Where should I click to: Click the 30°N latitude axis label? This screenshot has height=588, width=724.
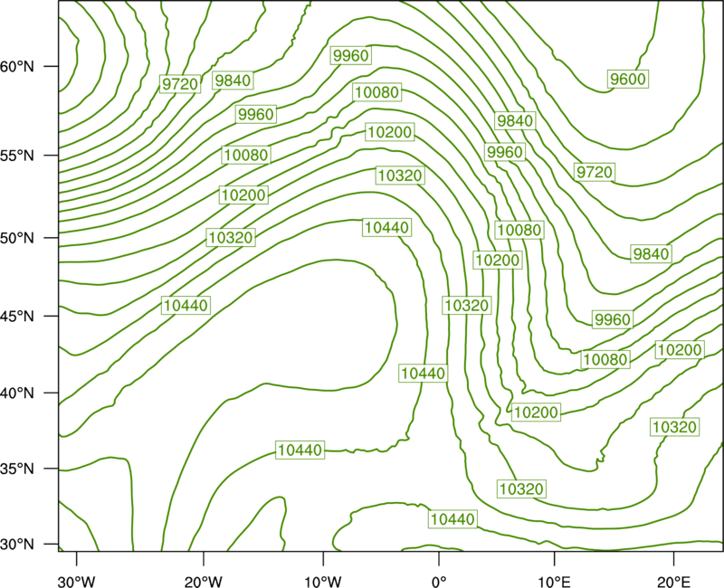pyautogui.click(x=17, y=545)
